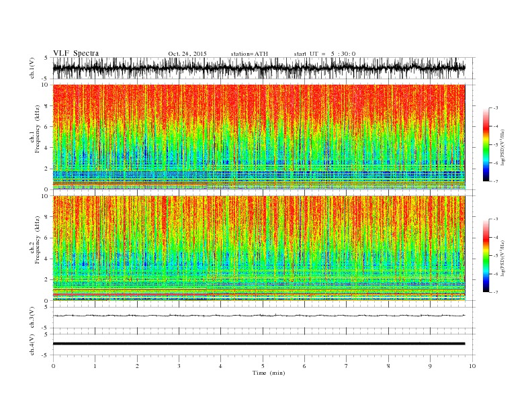Click the ch.1 PSD color scale bar

[x=486, y=145]
